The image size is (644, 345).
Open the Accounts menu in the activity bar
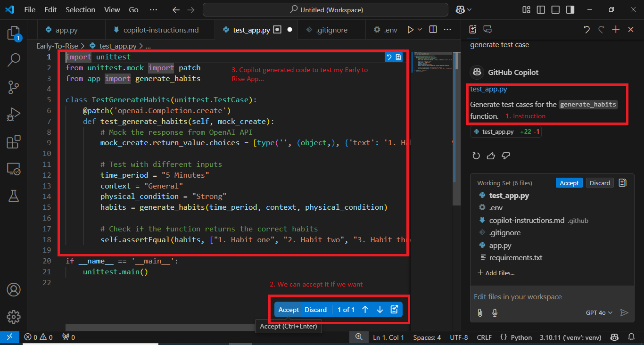(14, 289)
